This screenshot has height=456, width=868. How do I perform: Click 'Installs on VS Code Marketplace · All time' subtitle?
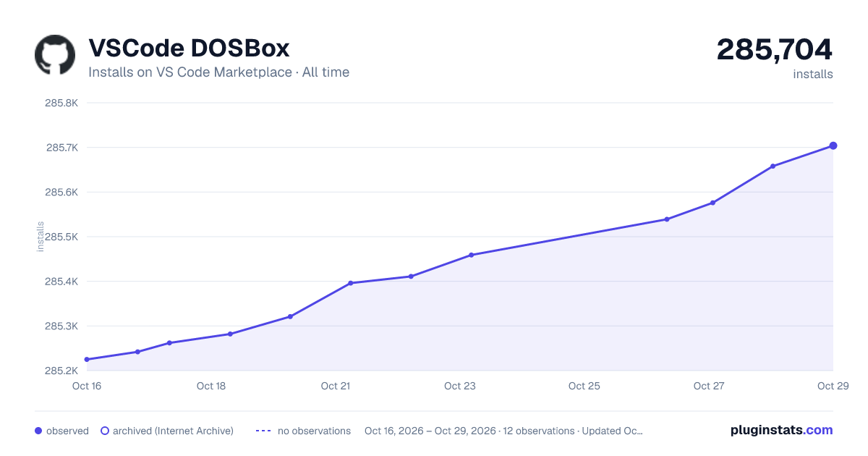tap(218, 72)
